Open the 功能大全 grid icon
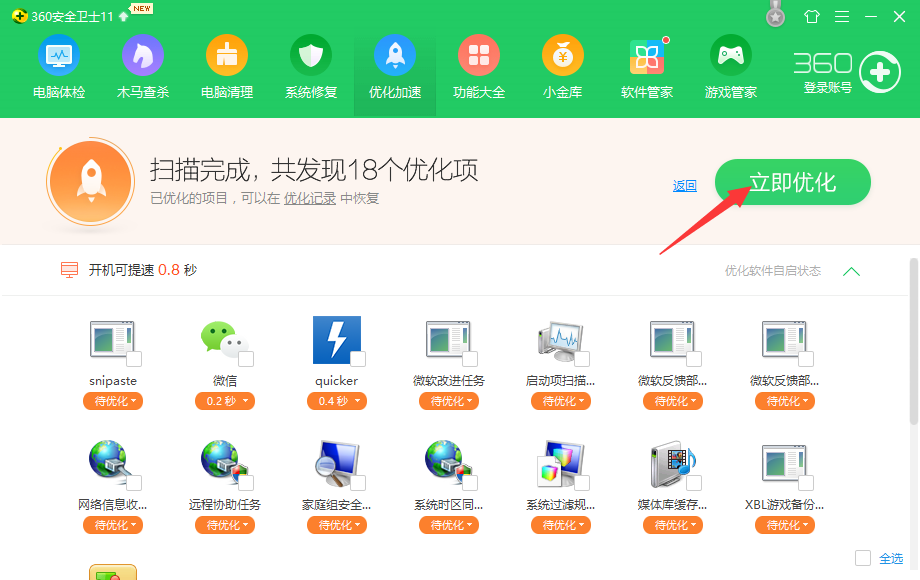The width and height of the screenshot is (920, 580). tap(479, 56)
